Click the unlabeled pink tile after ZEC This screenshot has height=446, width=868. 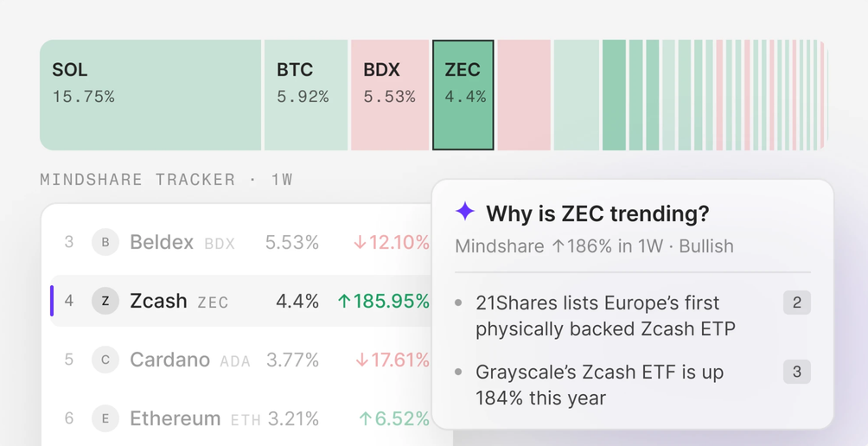524,94
